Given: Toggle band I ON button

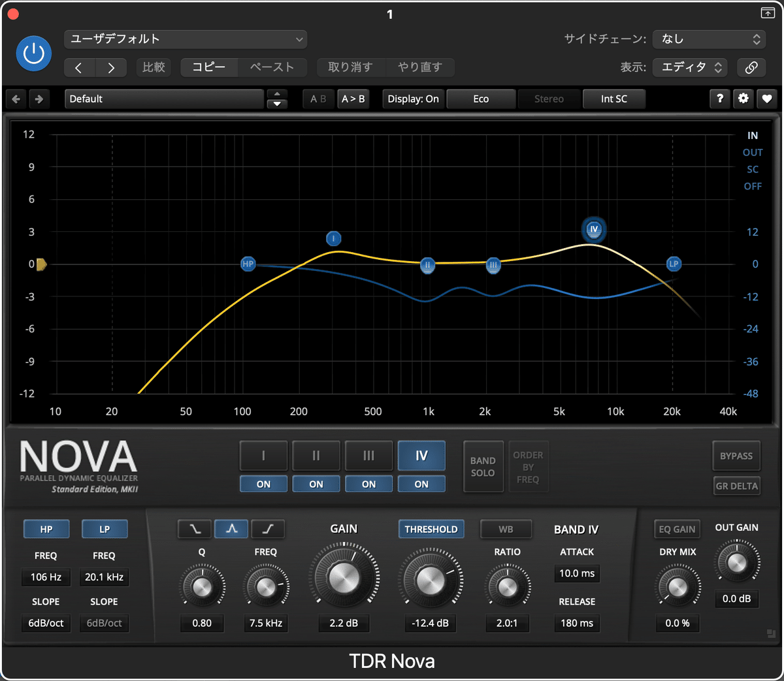Looking at the screenshot, I should (263, 484).
